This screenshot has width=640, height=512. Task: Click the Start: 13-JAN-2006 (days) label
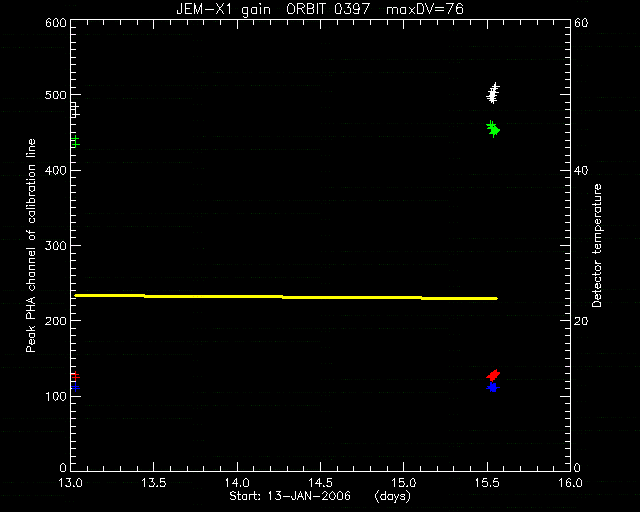click(320, 496)
